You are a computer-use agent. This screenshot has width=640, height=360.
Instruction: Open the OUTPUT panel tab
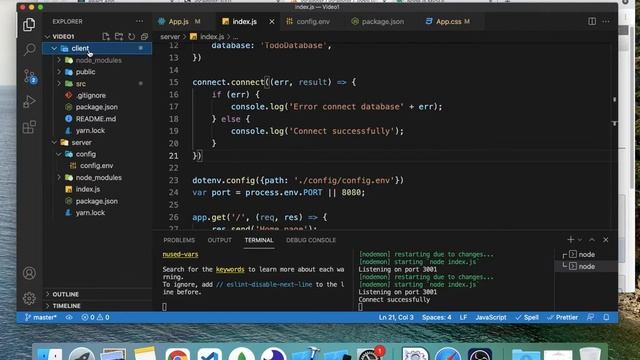coord(220,240)
